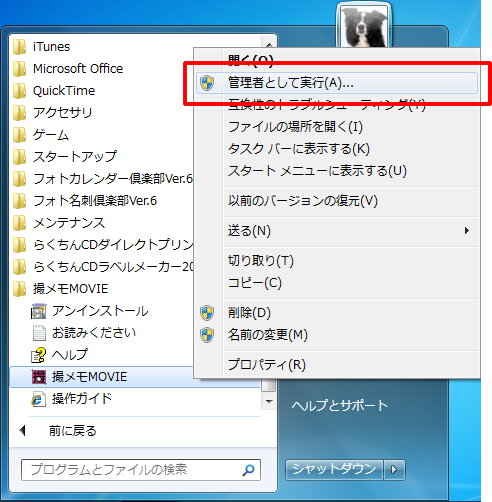Choose 互換性のトラブルシューティング(Y) entry
Screen dimensions: 492x502
tap(327, 105)
